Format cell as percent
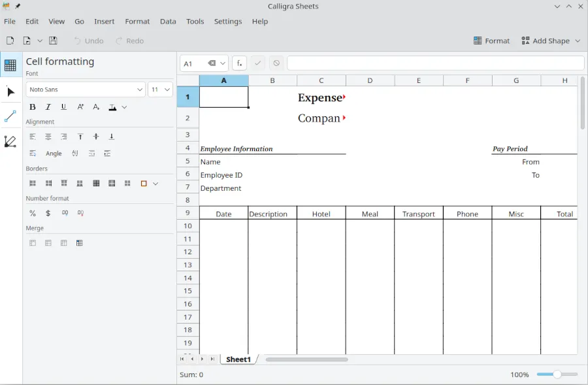Viewport: 588px width, 385px height. (32, 213)
